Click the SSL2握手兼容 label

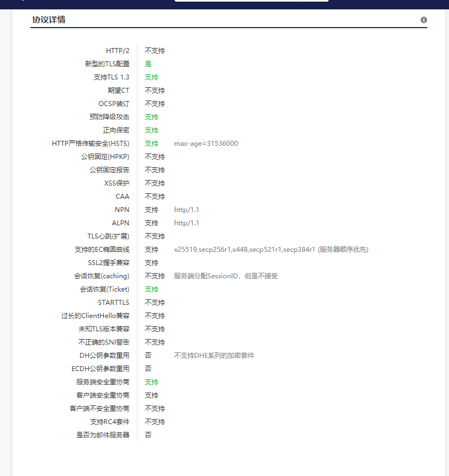[109, 263]
